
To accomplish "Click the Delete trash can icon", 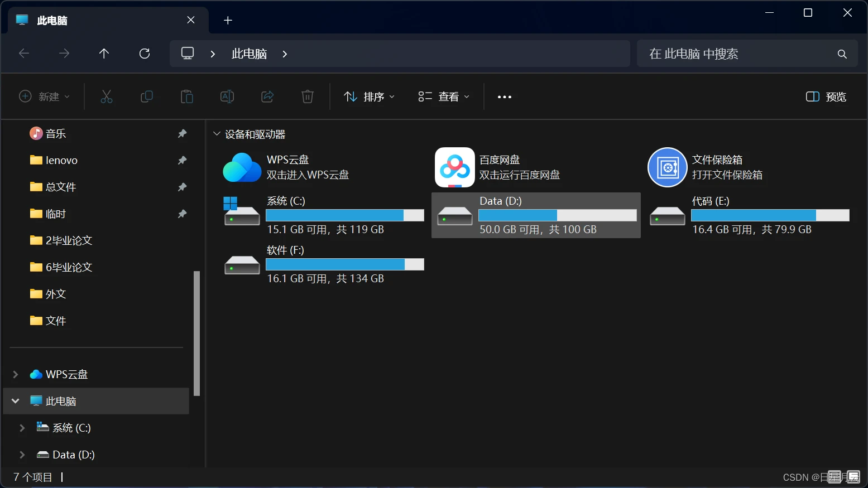I will point(308,96).
